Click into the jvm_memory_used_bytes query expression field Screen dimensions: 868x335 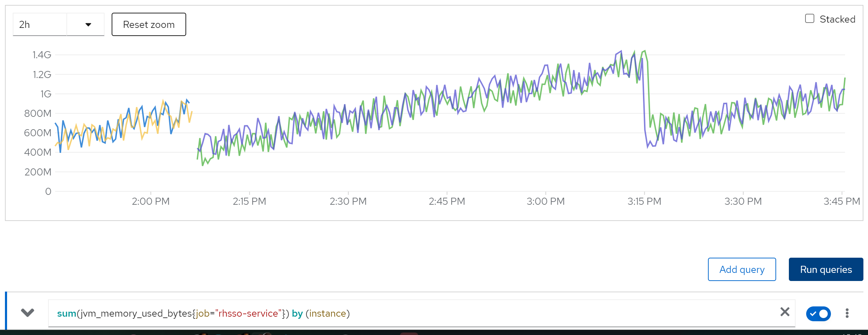click(x=389, y=313)
